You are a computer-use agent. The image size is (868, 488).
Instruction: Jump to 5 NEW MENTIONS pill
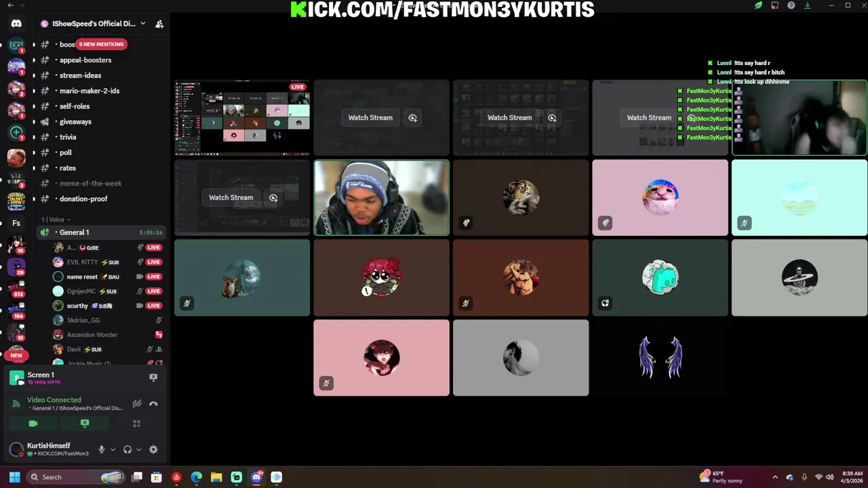(101, 44)
